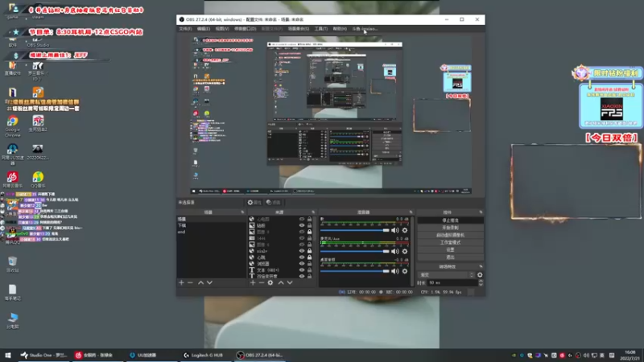Move the selected scene up
The height and width of the screenshot is (362, 644).
[200, 283]
